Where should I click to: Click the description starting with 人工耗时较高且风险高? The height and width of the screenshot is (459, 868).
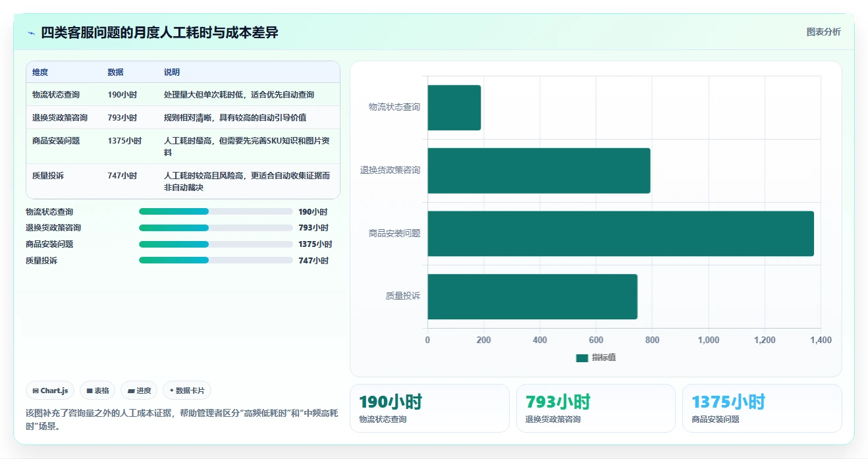[247, 181]
